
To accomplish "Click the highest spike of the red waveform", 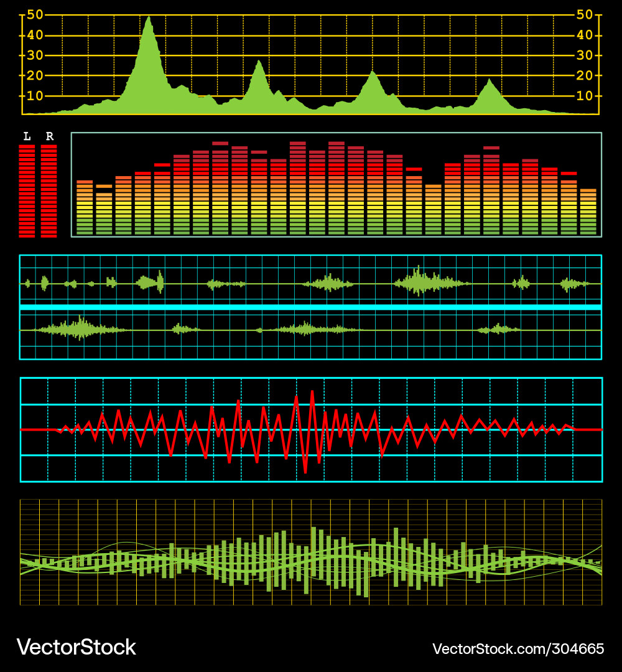I will pyautogui.click(x=312, y=392).
